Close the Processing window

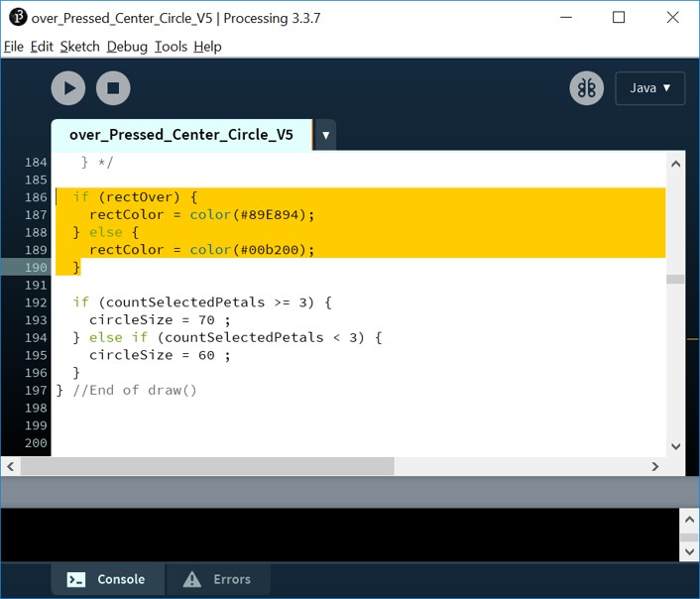[x=673, y=18]
